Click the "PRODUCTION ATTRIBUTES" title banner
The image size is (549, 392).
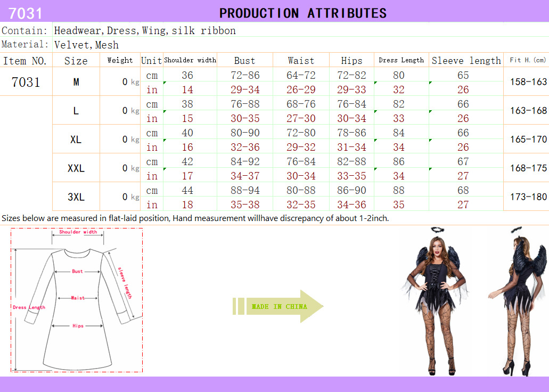(302, 13)
